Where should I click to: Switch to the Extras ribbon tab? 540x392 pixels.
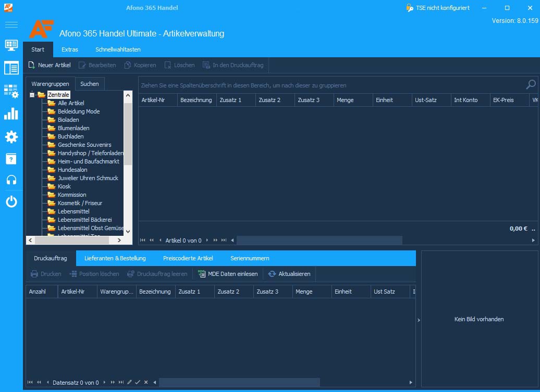point(69,49)
